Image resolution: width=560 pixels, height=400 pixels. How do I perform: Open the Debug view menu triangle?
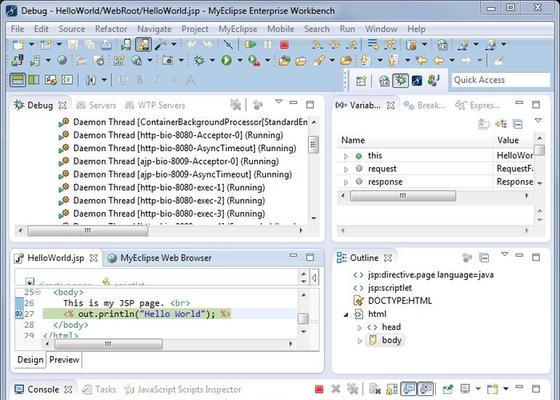279,102
